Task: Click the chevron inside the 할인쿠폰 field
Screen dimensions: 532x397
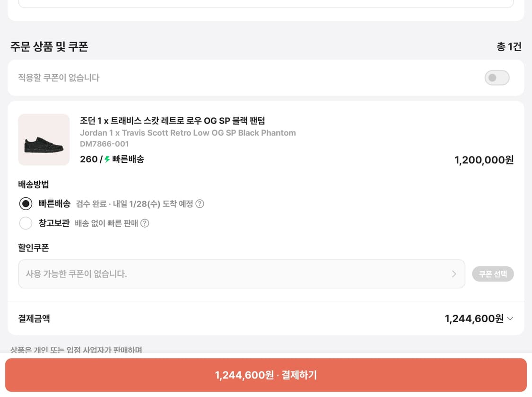Action: (x=454, y=274)
